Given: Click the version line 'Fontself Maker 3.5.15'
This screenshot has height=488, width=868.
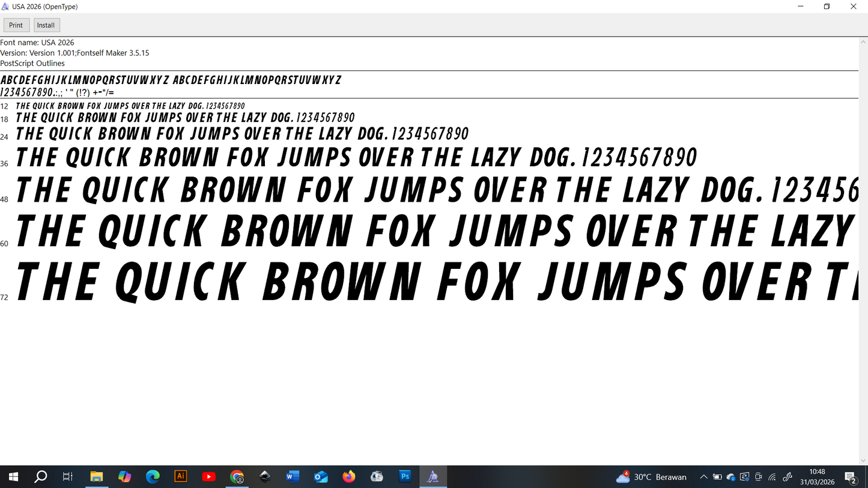Looking at the screenshot, I should 74,53.
